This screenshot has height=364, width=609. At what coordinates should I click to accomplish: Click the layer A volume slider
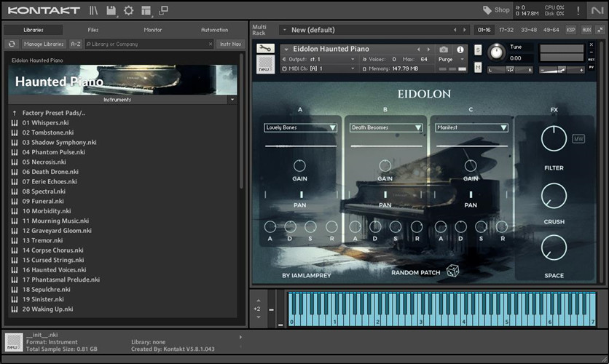point(300,146)
